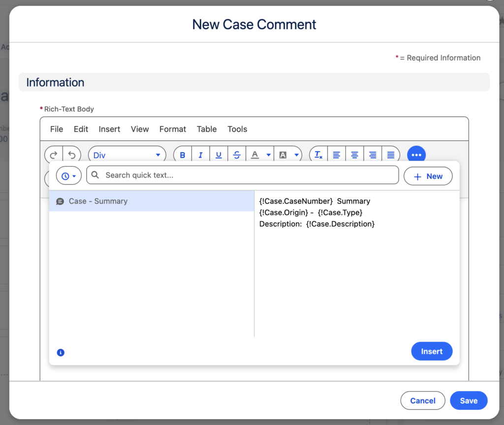The height and width of the screenshot is (425, 504).
Task: Click the Redo arrow icon
Action: (x=54, y=154)
